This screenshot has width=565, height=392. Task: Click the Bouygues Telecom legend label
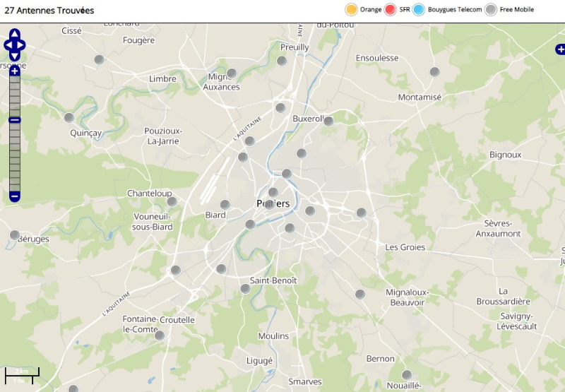click(x=454, y=10)
